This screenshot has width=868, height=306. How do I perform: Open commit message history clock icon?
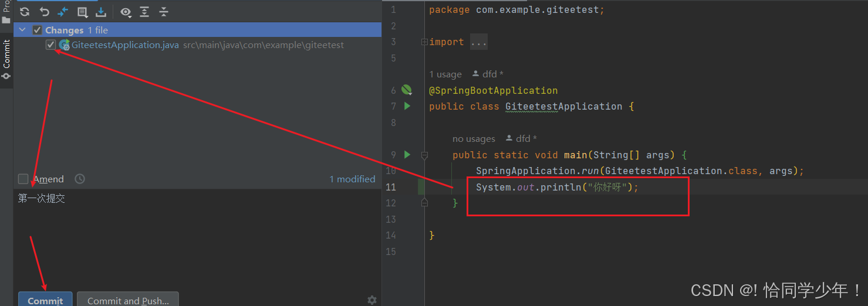pyautogui.click(x=80, y=179)
